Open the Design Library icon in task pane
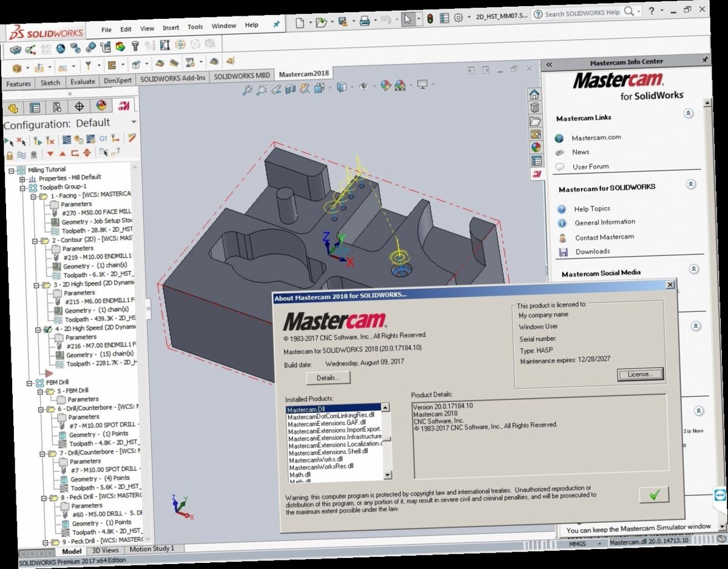This screenshot has width=728, height=569. coord(534,108)
